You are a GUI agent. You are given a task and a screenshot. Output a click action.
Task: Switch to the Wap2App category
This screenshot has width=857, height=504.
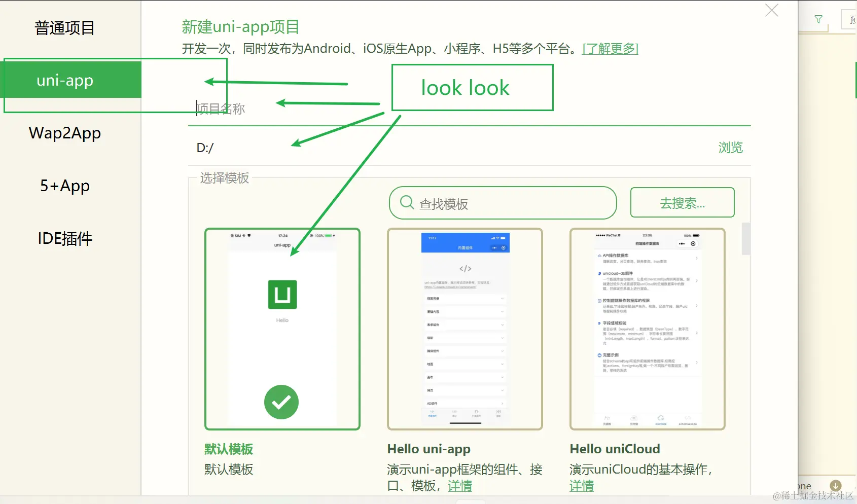click(65, 133)
